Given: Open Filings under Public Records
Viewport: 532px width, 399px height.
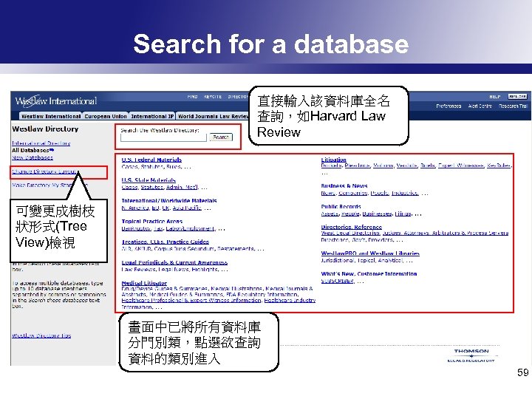Looking at the screenshot, I should 403,214.
